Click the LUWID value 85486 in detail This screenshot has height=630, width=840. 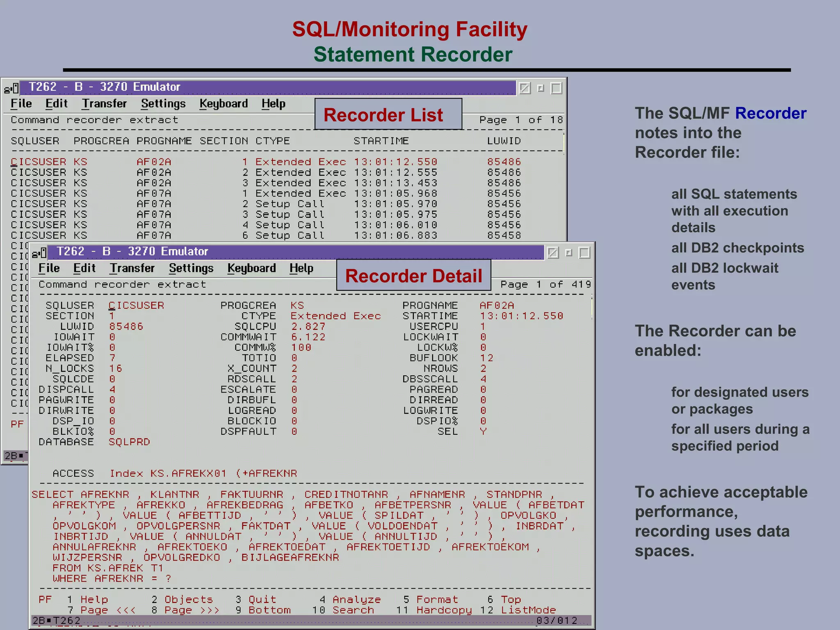click(x=126, y=326)
